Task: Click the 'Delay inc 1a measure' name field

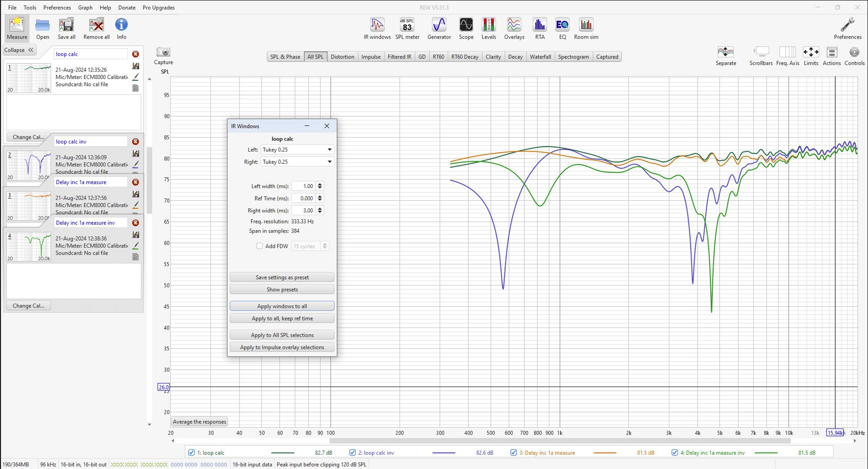Action: pyautogui.click(x=90, y=182)
